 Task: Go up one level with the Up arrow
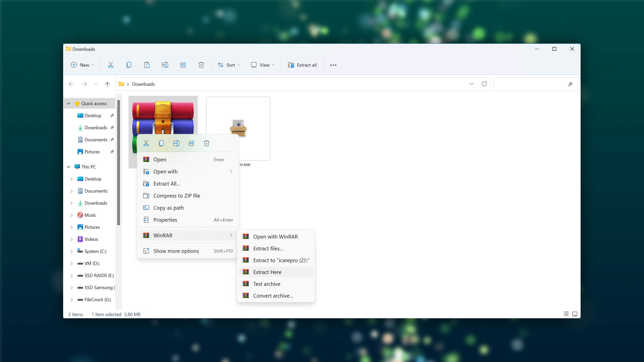click(107, 84)
